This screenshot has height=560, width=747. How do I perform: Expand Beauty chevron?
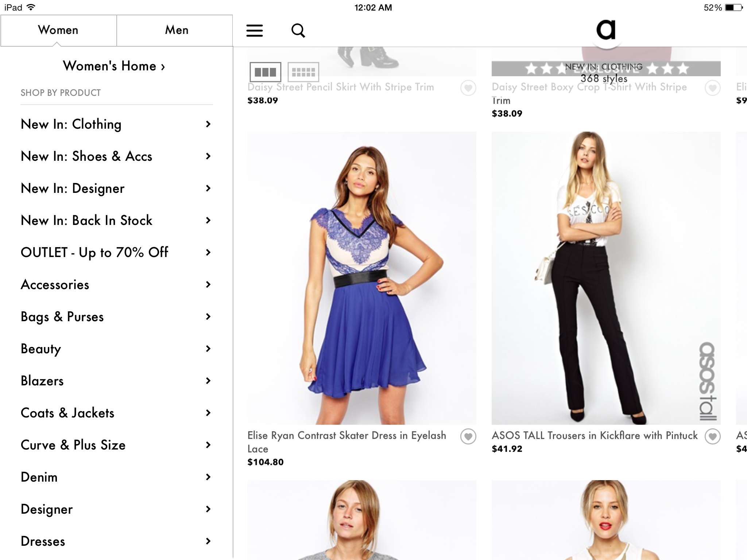(x=208, y=349)
